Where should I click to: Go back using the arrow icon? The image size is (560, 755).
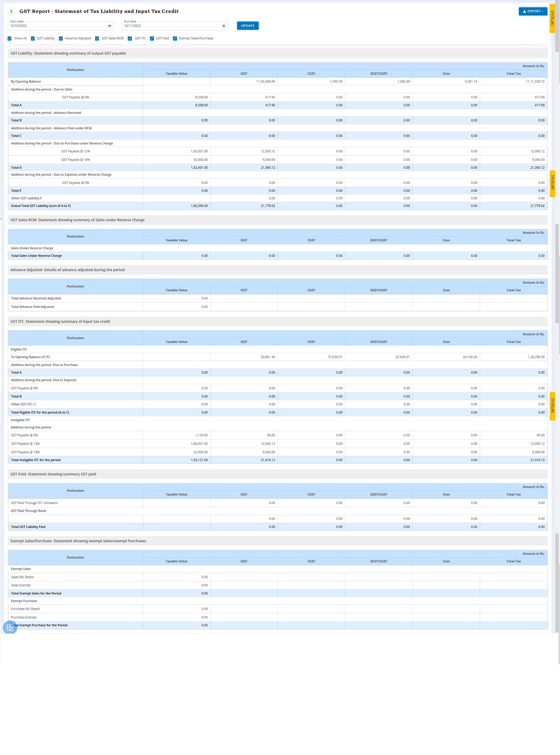click(12, 11)
